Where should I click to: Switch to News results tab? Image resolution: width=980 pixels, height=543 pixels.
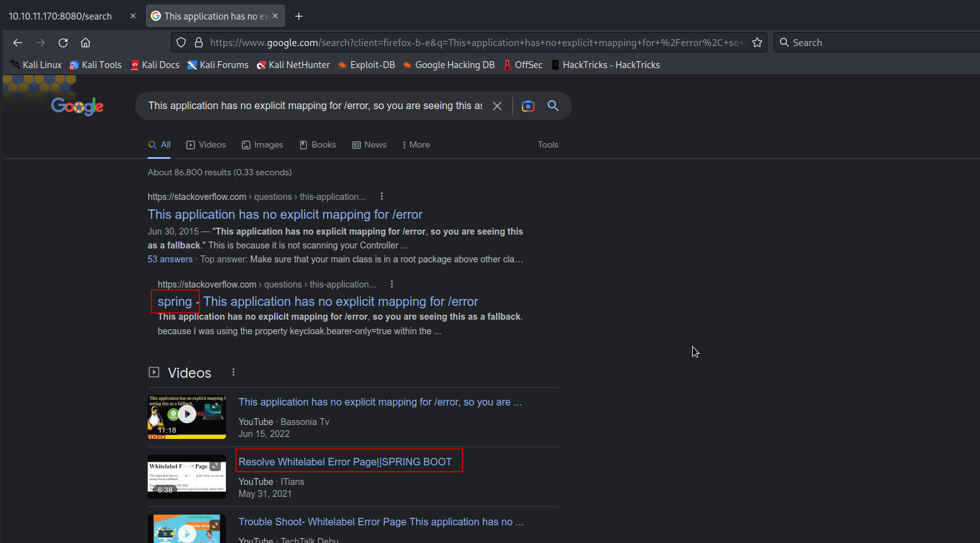point(369,144)
